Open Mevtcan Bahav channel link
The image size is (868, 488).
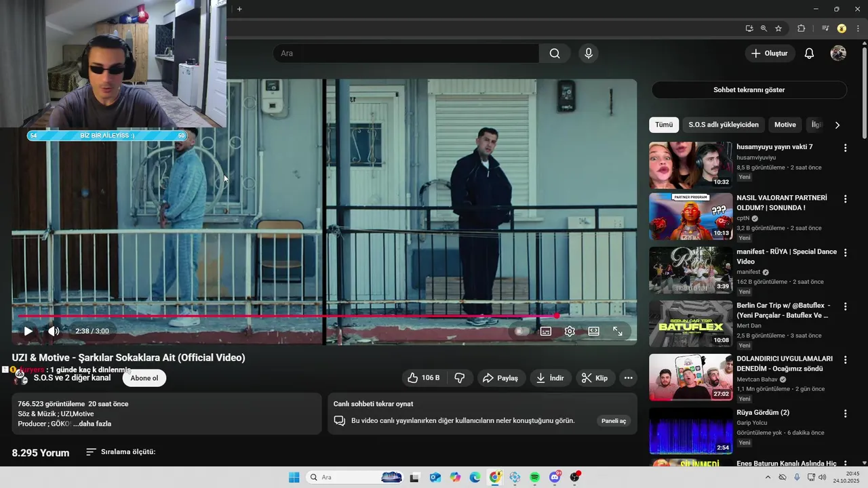point(758,380)
